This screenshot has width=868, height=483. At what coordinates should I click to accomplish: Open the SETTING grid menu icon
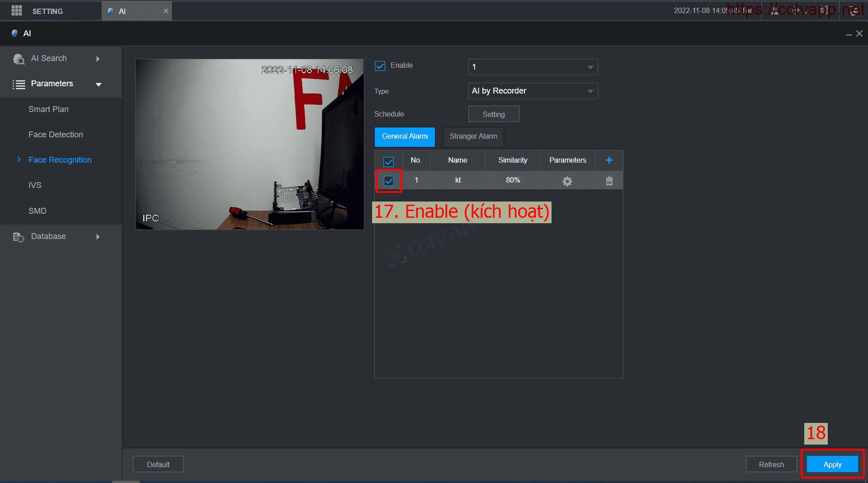(17, 11)
